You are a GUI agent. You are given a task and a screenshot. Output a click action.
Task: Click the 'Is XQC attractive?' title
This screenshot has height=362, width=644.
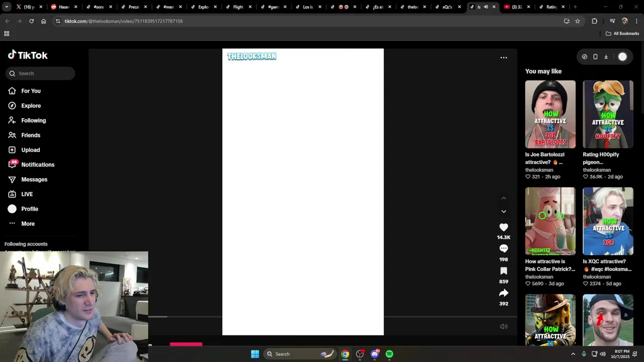point(607,265)
